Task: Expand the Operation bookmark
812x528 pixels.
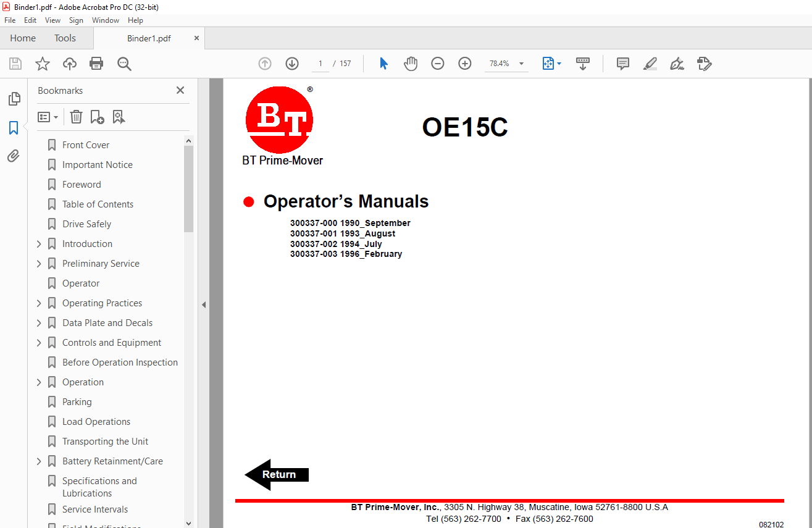Action: point(39,382)
